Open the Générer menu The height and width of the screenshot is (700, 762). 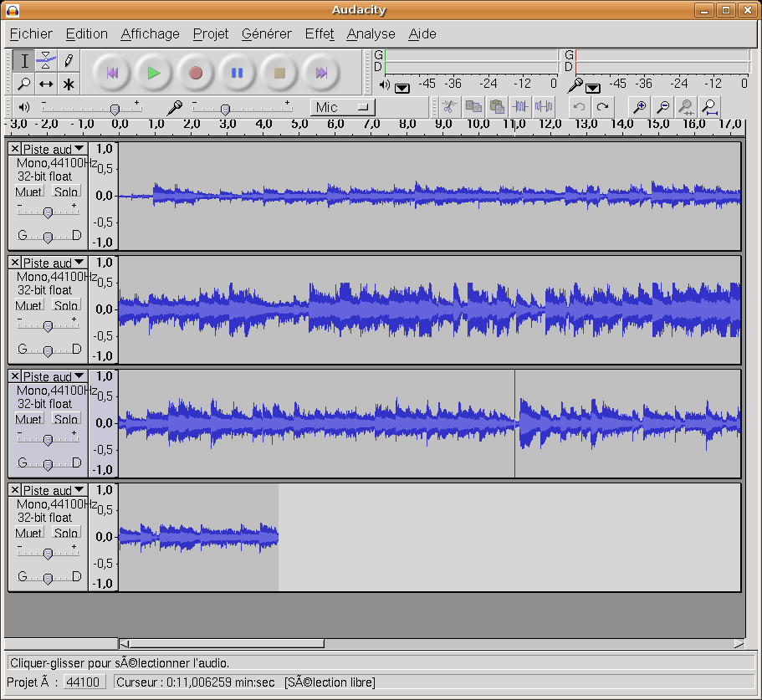click(x=267, y=33)
